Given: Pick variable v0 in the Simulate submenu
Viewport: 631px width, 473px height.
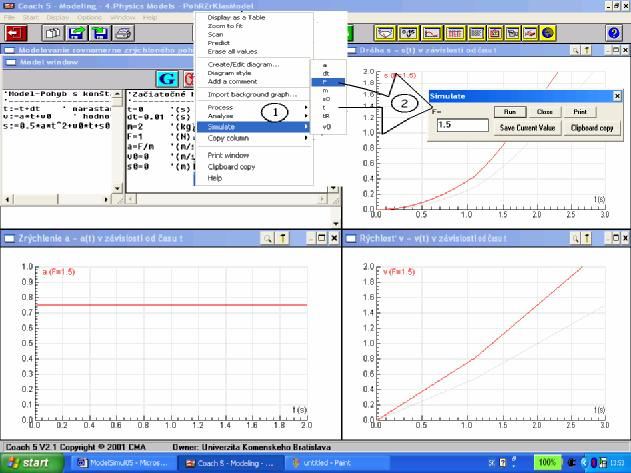Looking at the screenshot, I should 328,127.
